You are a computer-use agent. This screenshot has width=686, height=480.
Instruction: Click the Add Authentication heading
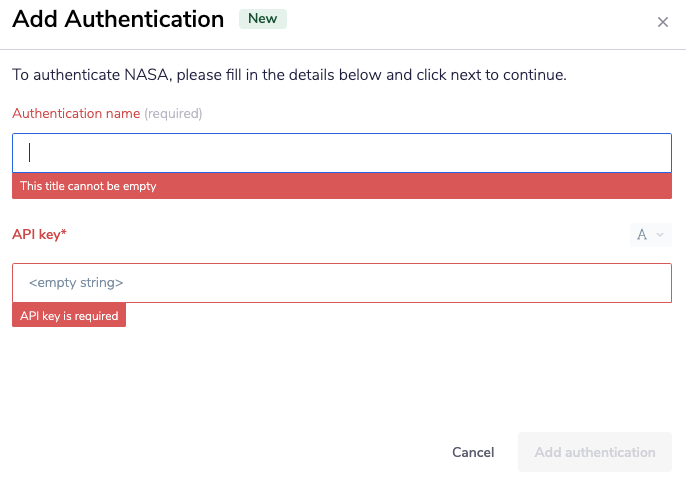click(118, 19)
